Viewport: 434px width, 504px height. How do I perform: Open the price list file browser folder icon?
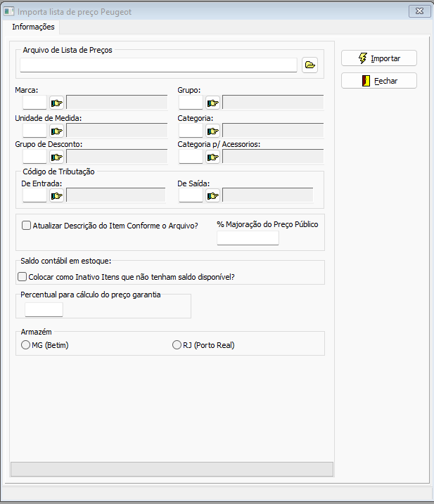(x=309, y=65)
